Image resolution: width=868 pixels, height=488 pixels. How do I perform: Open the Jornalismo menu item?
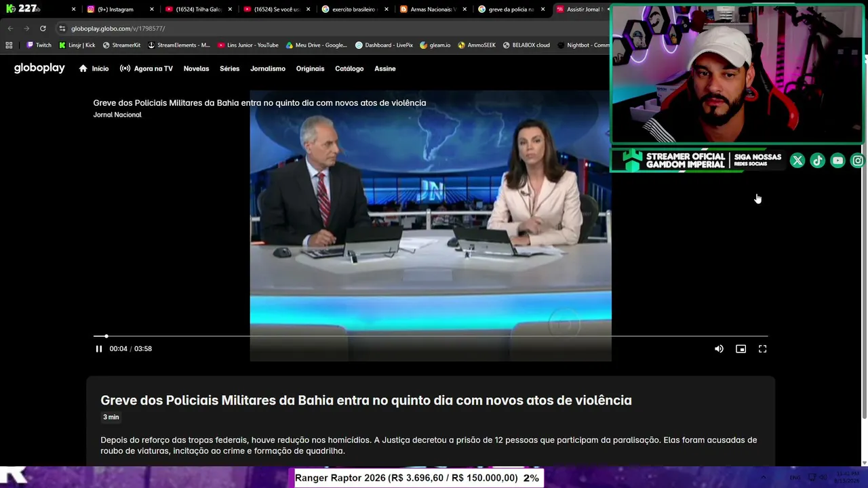point(268,68)
